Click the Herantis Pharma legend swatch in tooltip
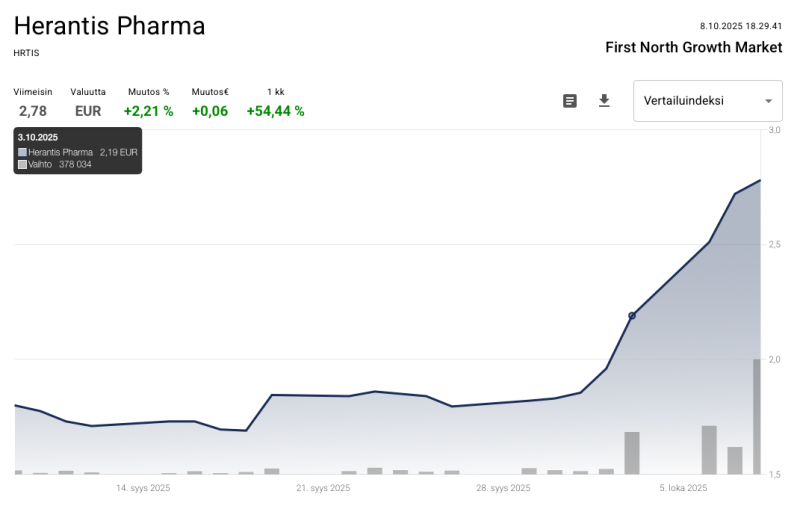This screenshot has height=506, width=800. click(x=22, y=152)
